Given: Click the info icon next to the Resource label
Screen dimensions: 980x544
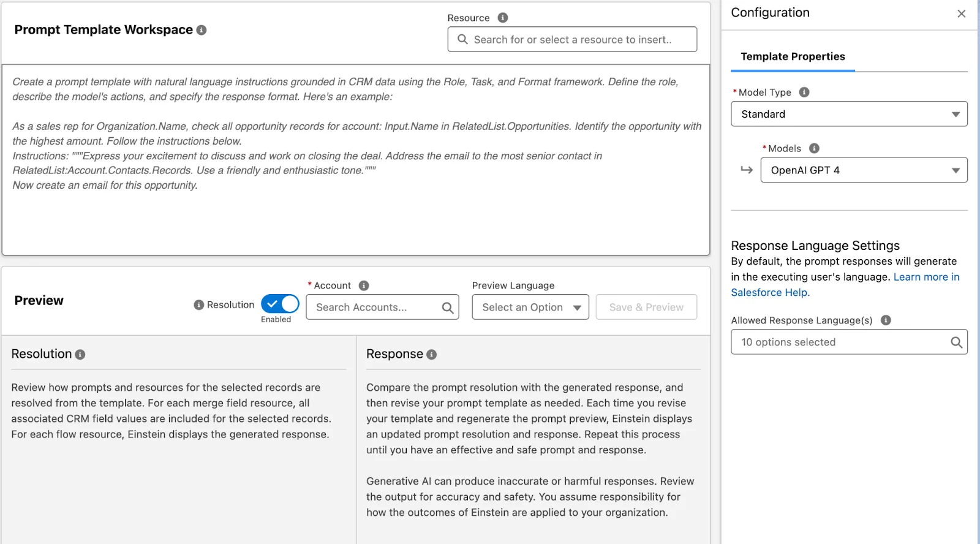Looking at the screenshot, I should (502, 18).
